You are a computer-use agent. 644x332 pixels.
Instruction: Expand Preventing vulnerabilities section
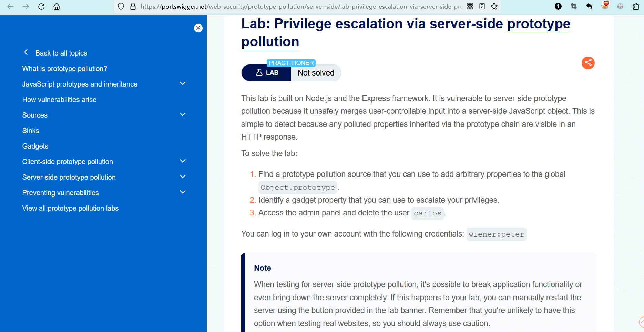point(183,192)
